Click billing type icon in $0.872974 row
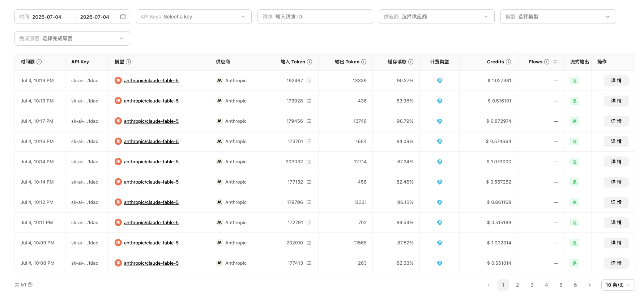This screenshot has width=644, height=302. click(x=440, y=121)
